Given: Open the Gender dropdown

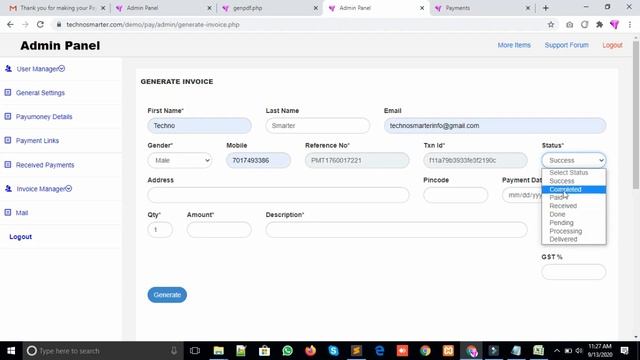Looking at the screenshot, I should tap(180, 160).
